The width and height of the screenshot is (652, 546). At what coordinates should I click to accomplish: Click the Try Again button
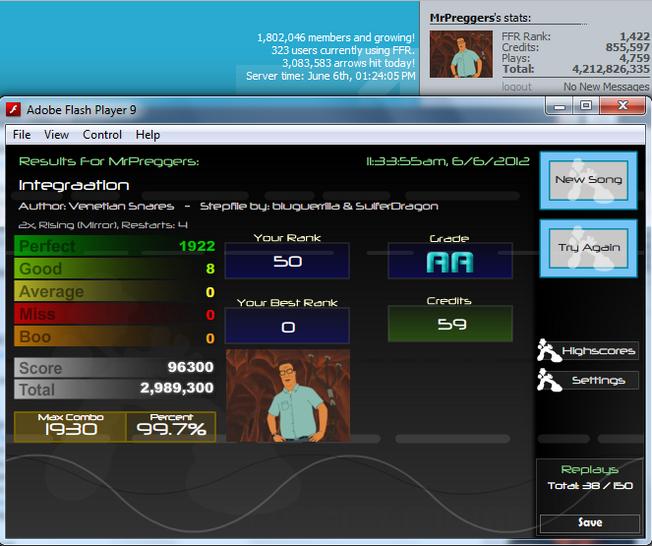(588, 248)
